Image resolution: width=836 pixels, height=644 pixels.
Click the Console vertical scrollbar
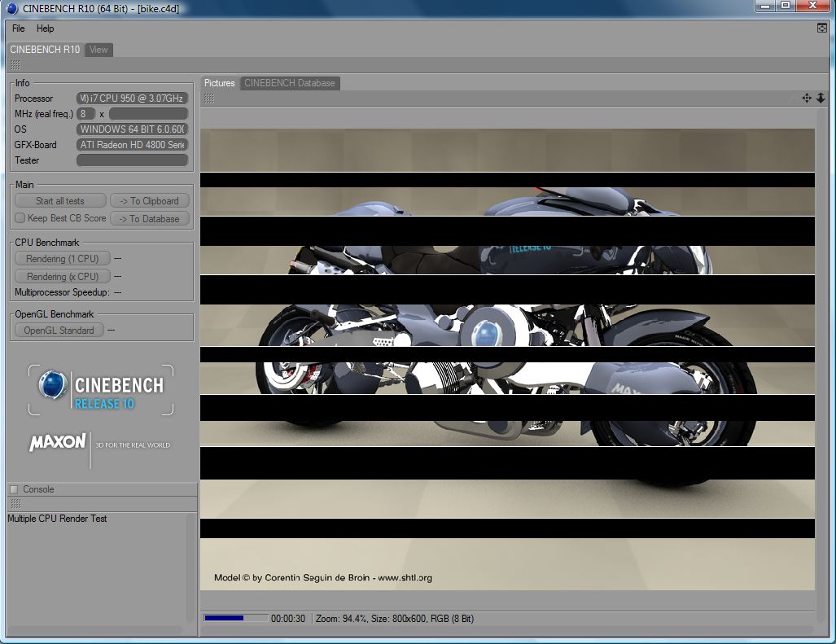point(191,570)
